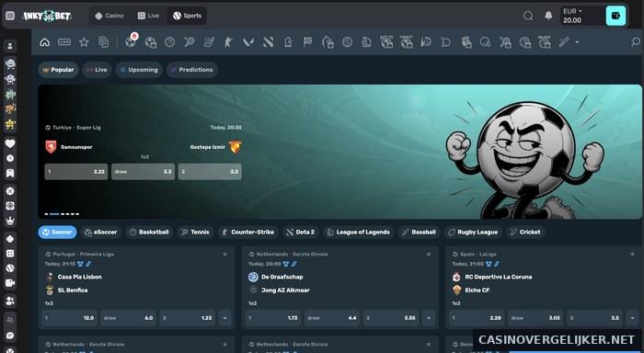This screenshot has width=644, height=353.
Task: Select the second banner carousel indicator
Action: tap(54, 214)
